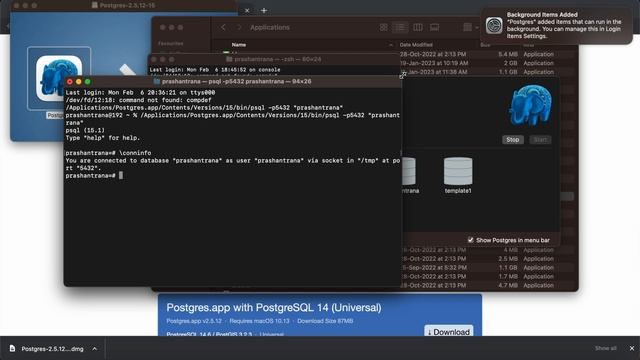The width and height of the screenshot is (640, 360).
Task: Minimize the front psql terminal window
Action: (x=79, y=82)
